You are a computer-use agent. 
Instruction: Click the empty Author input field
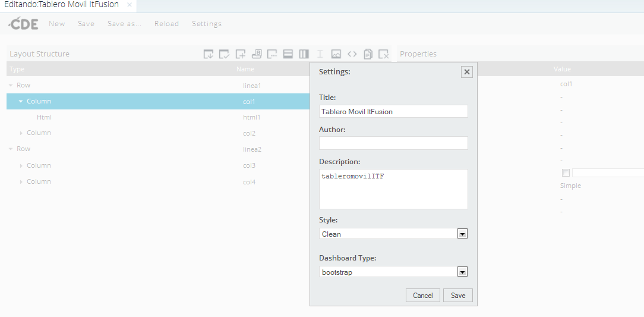(393, 143)
